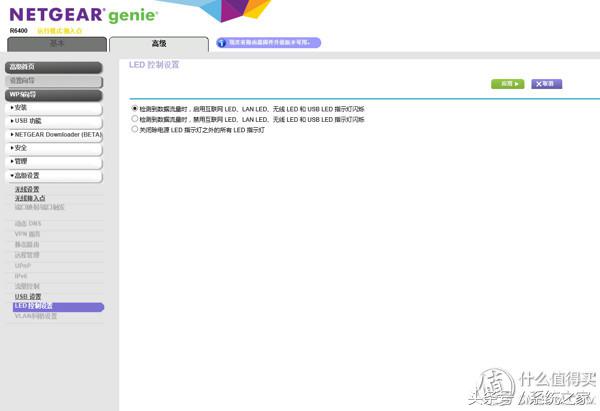The width and height of the screenshot is (600, 411).
Task: Expand the 安装 (Setup) sidebar section
Action: click(54, 108)
